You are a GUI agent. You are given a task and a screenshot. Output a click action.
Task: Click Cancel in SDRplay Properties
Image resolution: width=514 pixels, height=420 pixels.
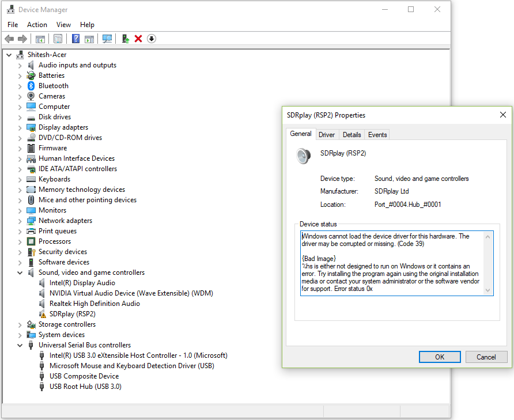pyautogui.click(x=486, y=357)
